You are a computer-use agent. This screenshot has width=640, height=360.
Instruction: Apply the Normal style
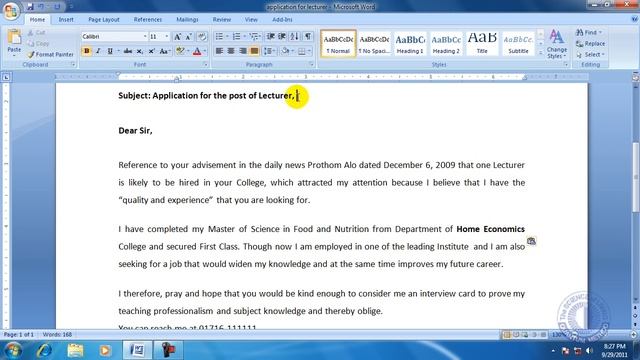click(x=338, y=43)
